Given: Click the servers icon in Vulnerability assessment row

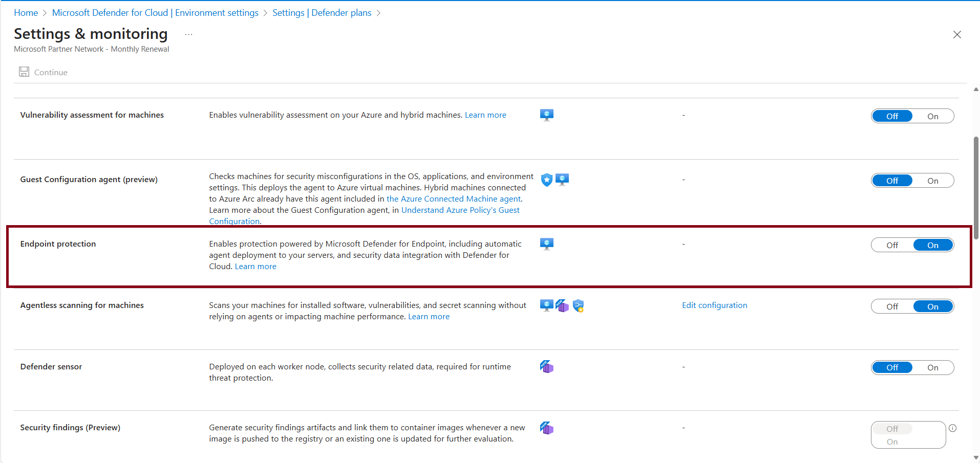Looking at the screenshot, I should point(547,115).
